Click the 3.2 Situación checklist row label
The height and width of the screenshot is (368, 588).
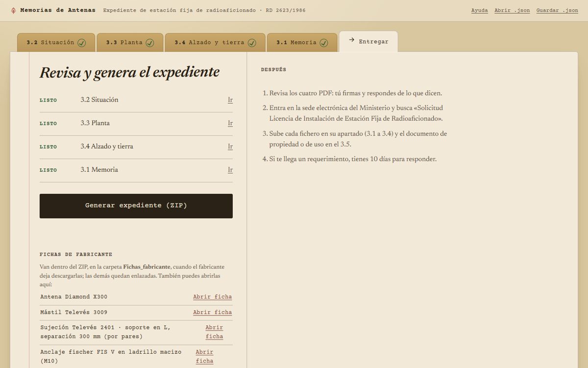click(99, 100)
